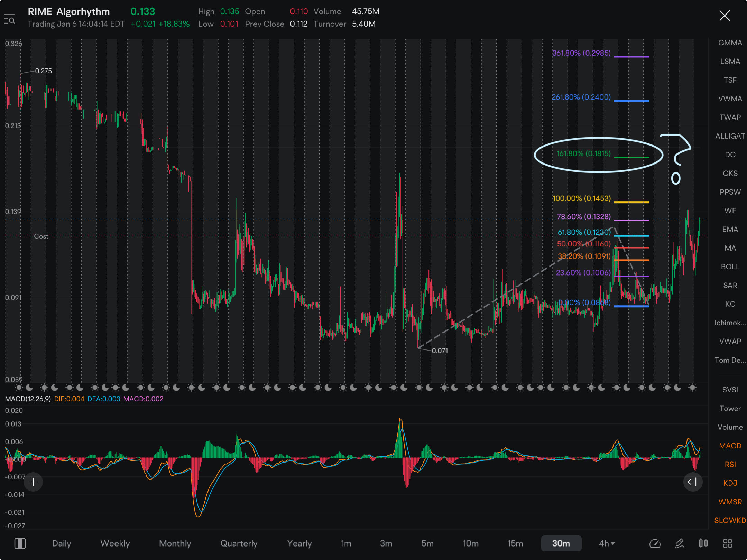Tap the 23.60% (0.1006) label
Screen dimensions: 747x560
coord(583,272)
